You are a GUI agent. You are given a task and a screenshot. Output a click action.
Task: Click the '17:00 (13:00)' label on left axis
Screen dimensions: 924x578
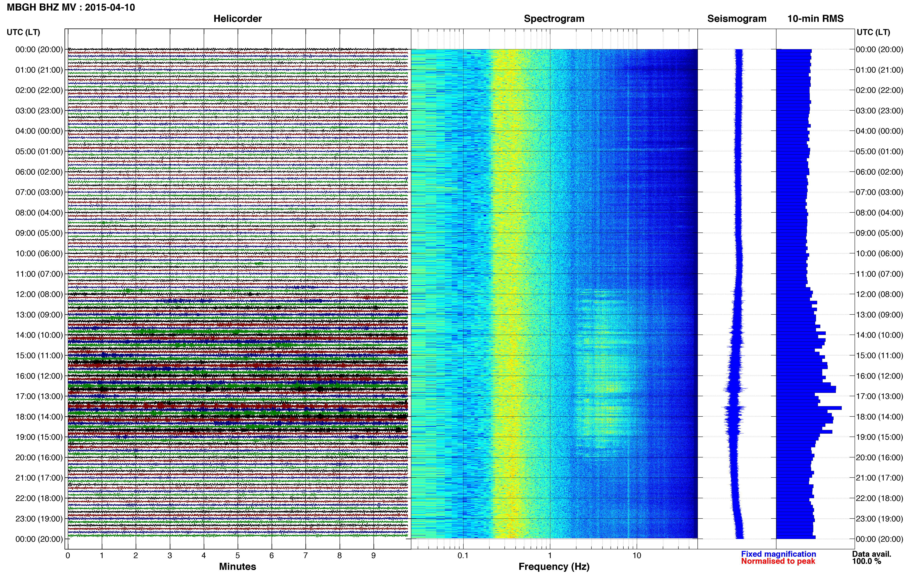(39, 396)
